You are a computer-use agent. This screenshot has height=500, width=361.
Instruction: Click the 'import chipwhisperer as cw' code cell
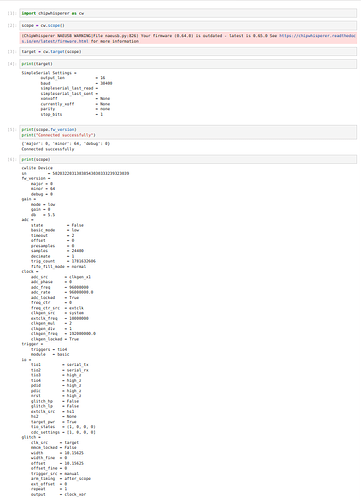(x=188, y=13)
